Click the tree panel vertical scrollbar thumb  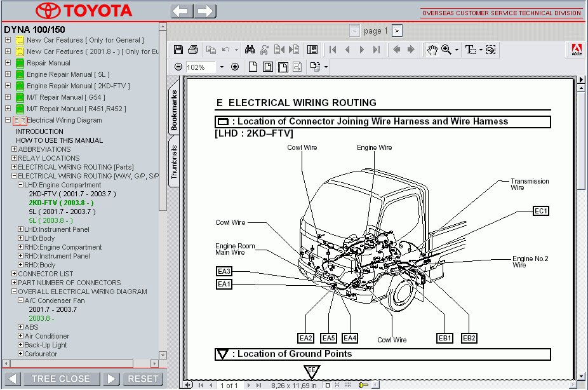[x=163, y=121]
